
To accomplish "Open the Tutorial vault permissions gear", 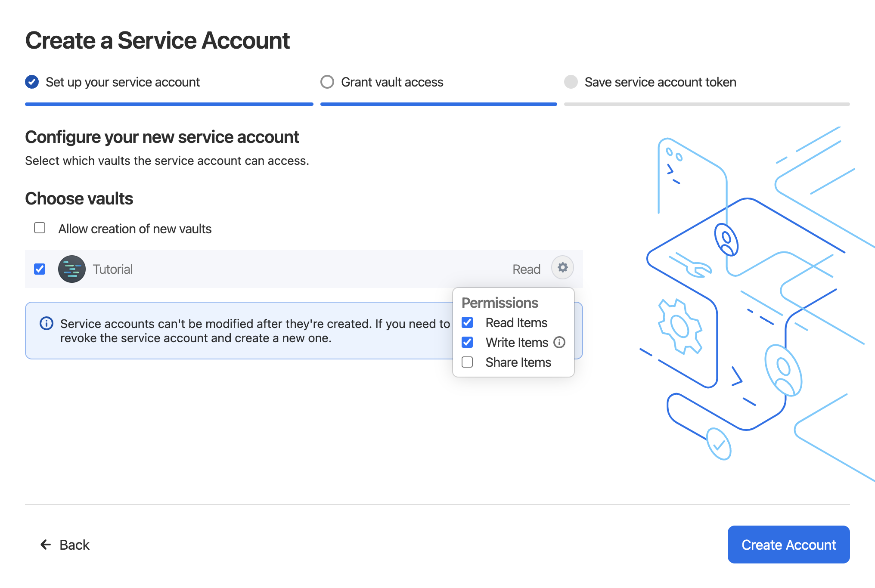I will [x=562, y=268].
